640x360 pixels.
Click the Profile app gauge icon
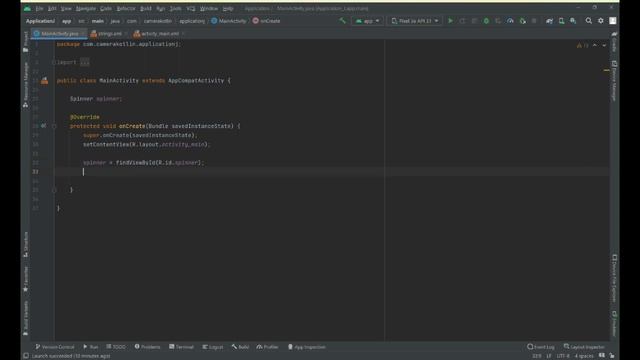pos(510,20)
